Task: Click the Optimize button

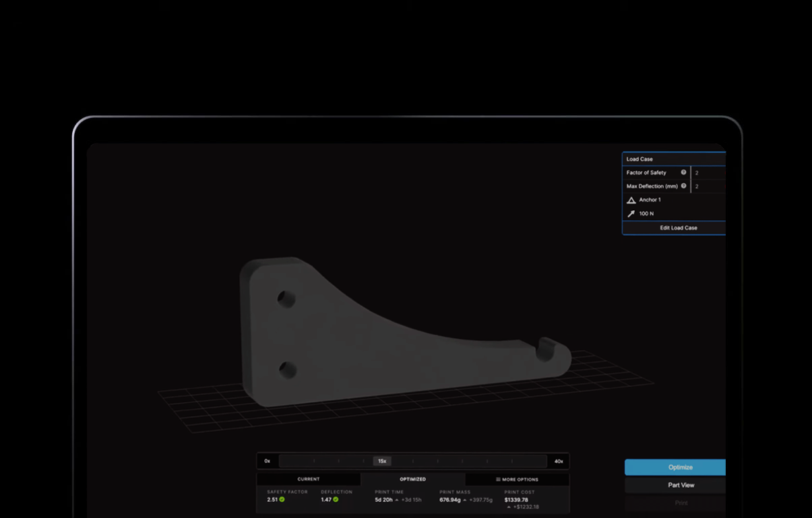Action: [675, 467]
